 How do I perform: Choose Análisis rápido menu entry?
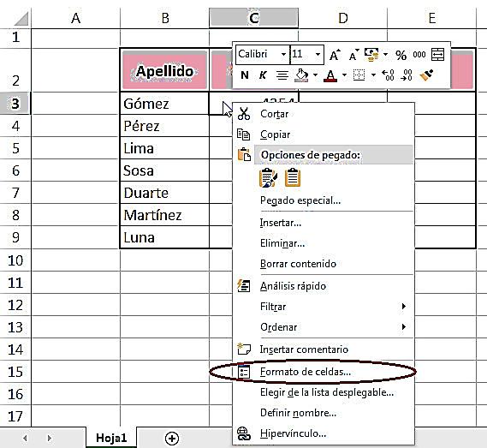[324, 286]
